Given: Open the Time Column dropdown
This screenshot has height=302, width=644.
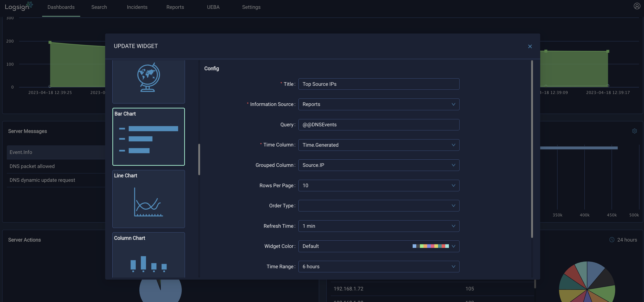Looking at the screenshot, I should [x=379, y=145].
